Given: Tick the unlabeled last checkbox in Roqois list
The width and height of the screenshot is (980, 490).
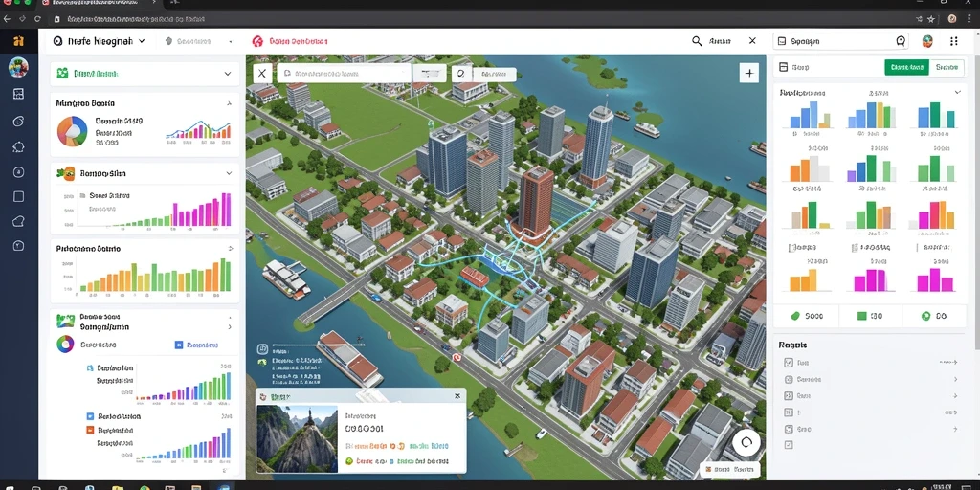Looking at the screenshot, I should click(789, 445).
